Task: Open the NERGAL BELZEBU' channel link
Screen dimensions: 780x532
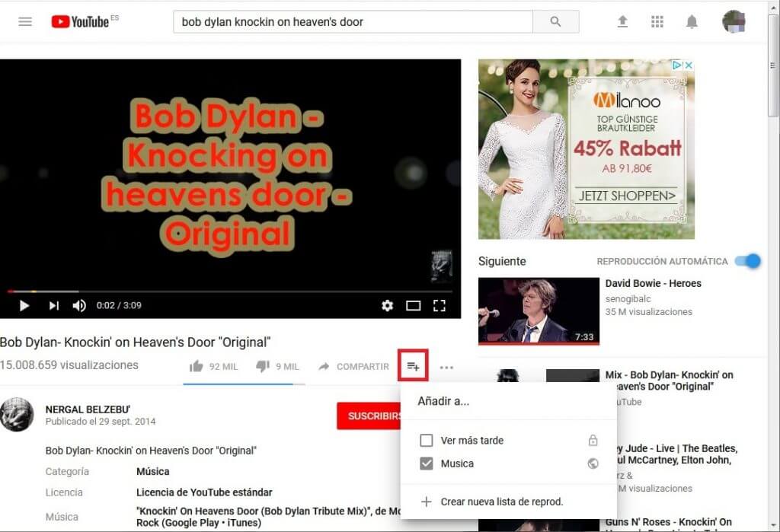Action: (88, 409)
